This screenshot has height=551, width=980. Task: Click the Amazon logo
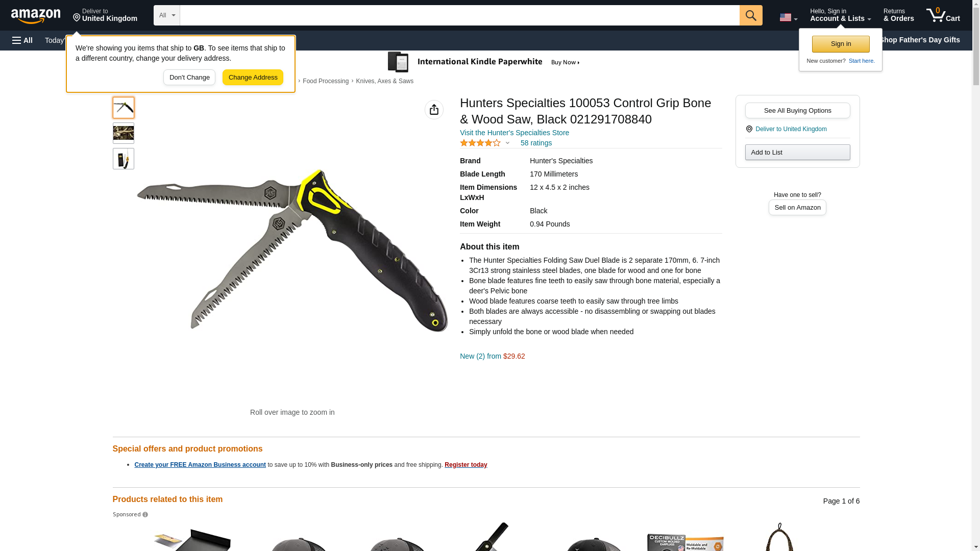pyautogui.click(x=36, y=16)
